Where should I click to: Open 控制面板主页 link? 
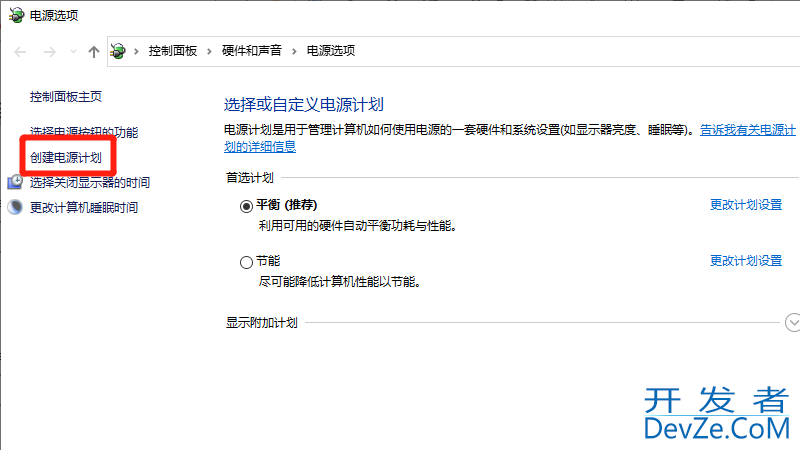66,96
